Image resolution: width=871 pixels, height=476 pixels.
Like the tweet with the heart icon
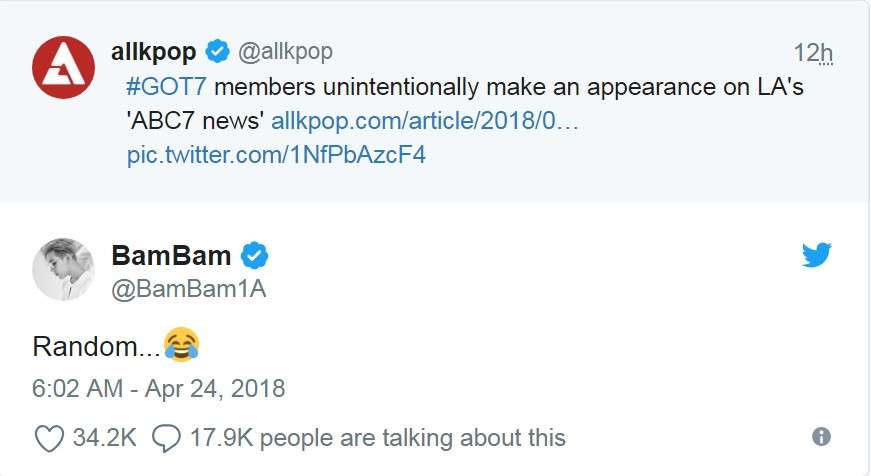tap(47, 438)
